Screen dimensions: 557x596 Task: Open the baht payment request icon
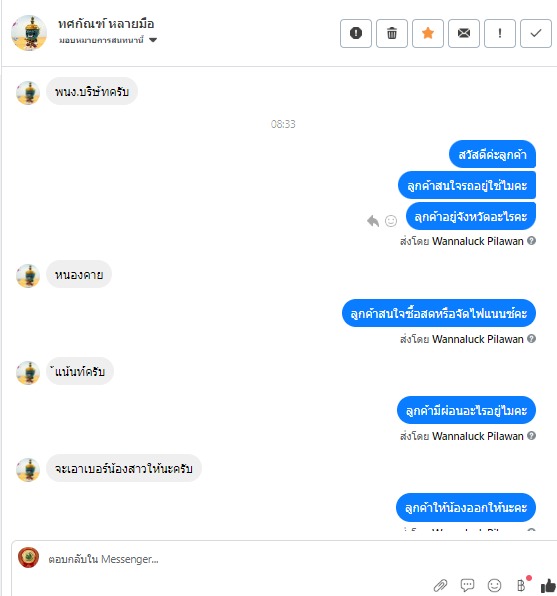[x=522, y=585]
